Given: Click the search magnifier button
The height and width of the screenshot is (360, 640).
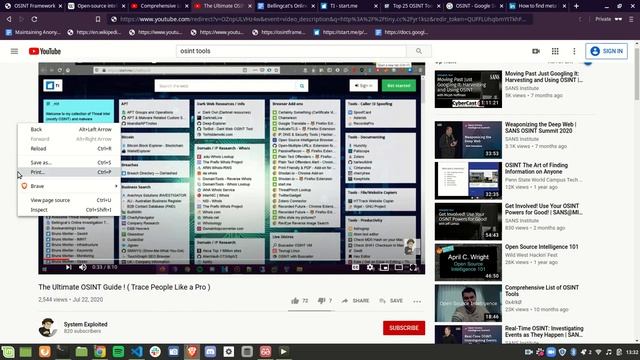Looking at the screenshot, I should tap(419, 51).
